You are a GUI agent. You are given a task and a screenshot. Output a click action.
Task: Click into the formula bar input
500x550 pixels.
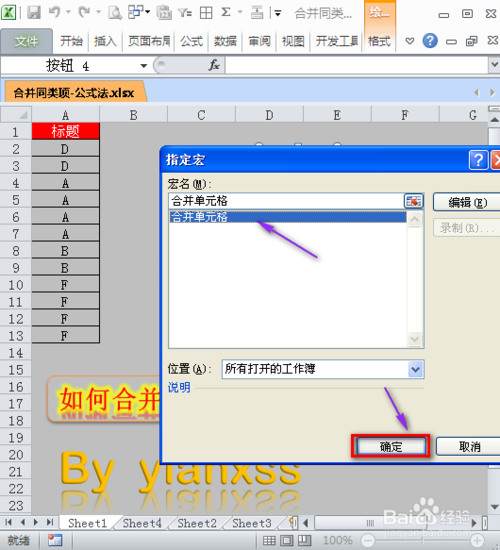(356, 65)
